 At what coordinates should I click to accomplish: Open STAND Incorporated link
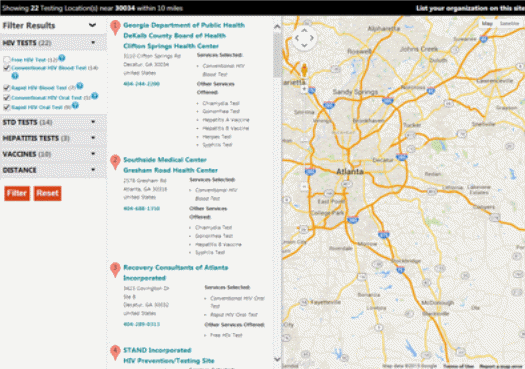(x=157, y=350)
